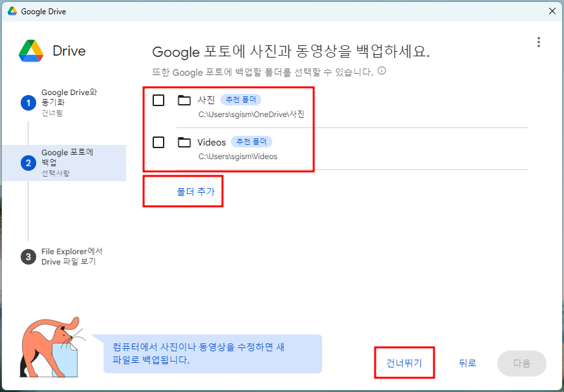The width and height of the screenshot is (564, 392).
Task: Click the path C:\Users\sgism\OneDrive\사진
Action: tap(252, 114)
